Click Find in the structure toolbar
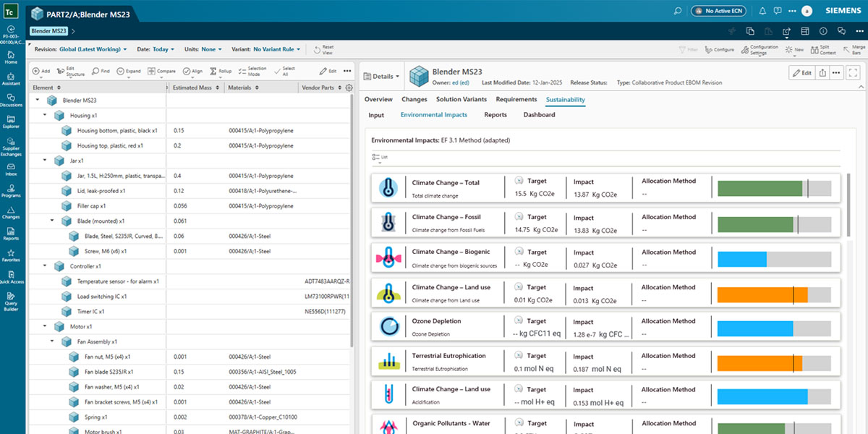The height and width of the screenshot is (434, 868). coord(101,72)
